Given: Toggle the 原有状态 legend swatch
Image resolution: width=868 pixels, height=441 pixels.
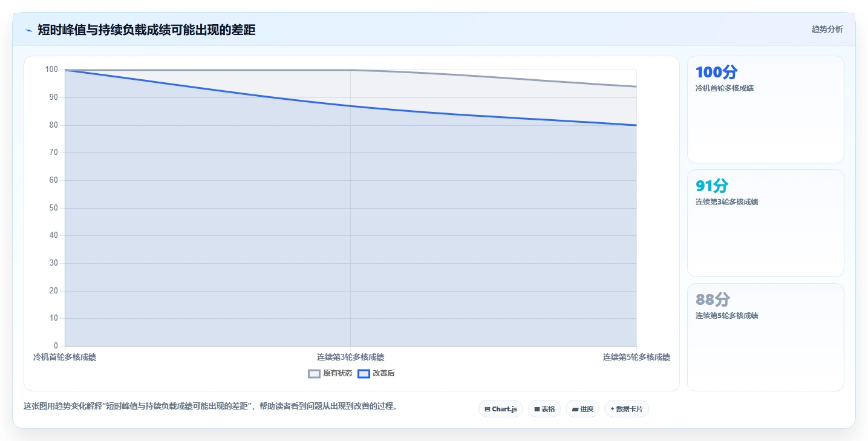Looking at the screenshot, I should (x=314, y=374).
